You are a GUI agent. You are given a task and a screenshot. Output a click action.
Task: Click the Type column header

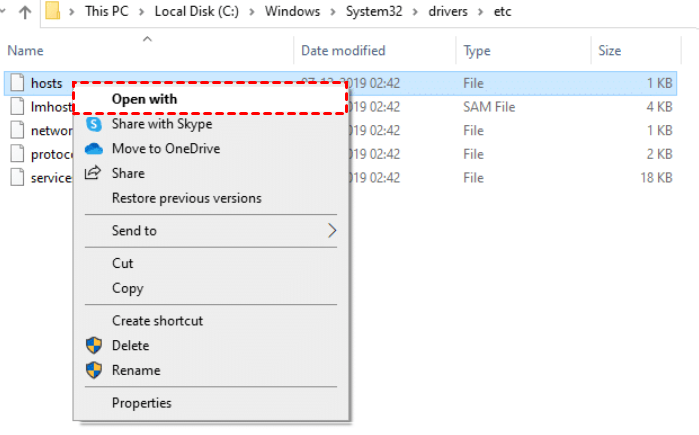point(477,50)
